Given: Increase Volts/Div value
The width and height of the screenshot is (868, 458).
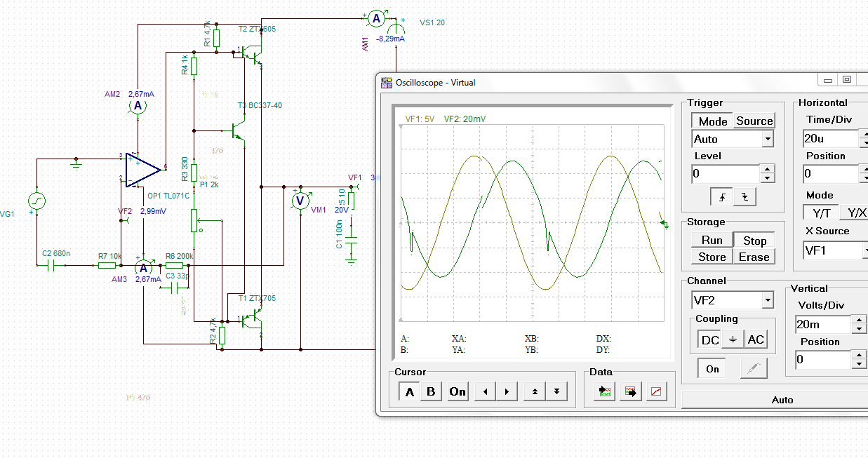Looking at the screenshot, I should pyautogui.click(x=859, y=320).
